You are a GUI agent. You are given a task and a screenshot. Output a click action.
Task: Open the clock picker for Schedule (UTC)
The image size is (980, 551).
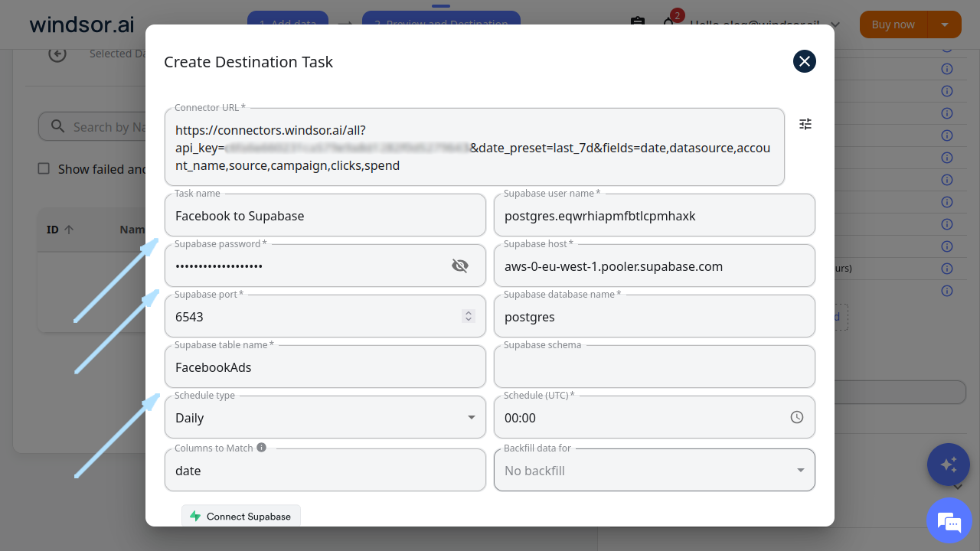(797, 417)
